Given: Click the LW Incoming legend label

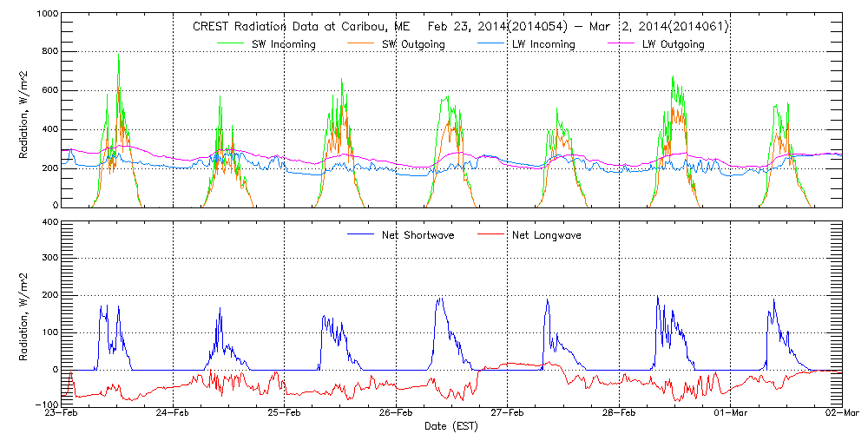Looking at the screenshot, I should pos(542,44).
